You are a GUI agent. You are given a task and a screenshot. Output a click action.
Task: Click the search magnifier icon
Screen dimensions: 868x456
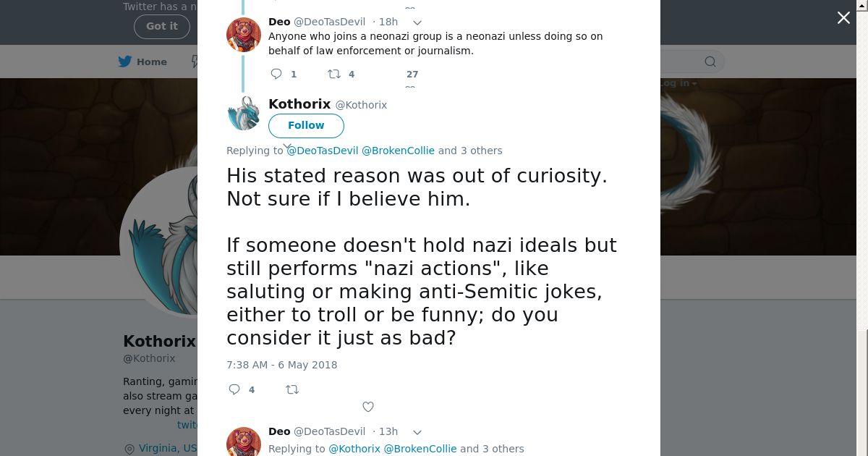pos(710,62)
